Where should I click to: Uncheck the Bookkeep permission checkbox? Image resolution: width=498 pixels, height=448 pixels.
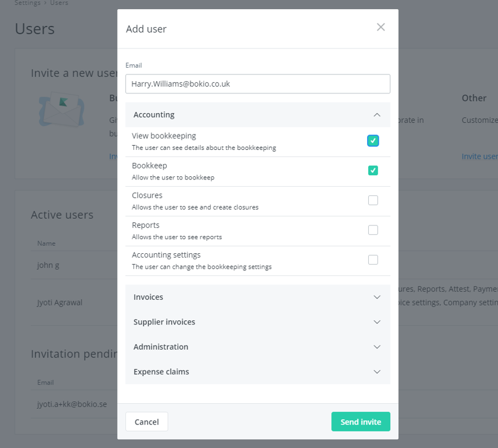point(373,170)
